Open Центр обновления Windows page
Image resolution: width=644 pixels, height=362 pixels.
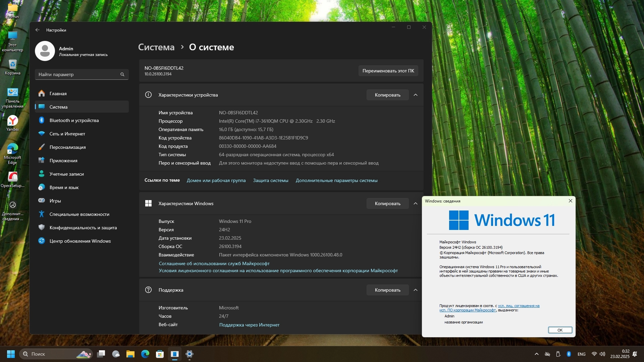tap(80, 241)
